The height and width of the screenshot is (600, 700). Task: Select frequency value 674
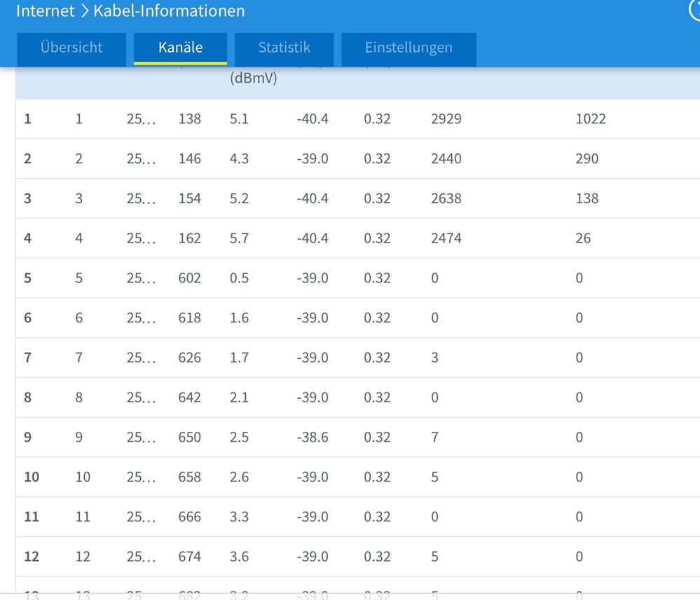click(x=189, y=557)
